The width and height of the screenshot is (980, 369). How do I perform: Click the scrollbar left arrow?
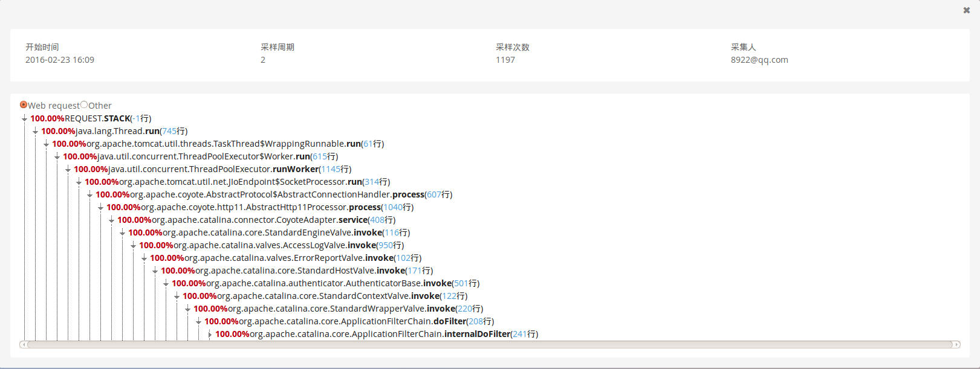coord(23,345)
